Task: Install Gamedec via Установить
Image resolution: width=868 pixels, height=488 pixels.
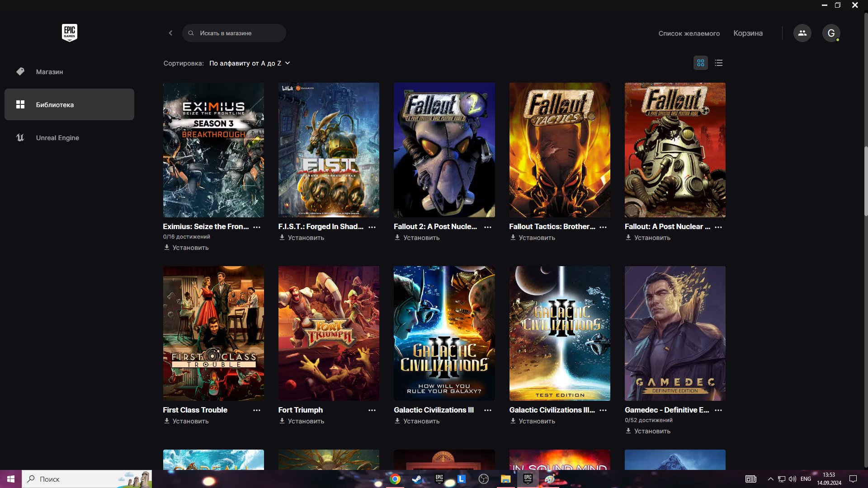Action: tap(648, 431)
